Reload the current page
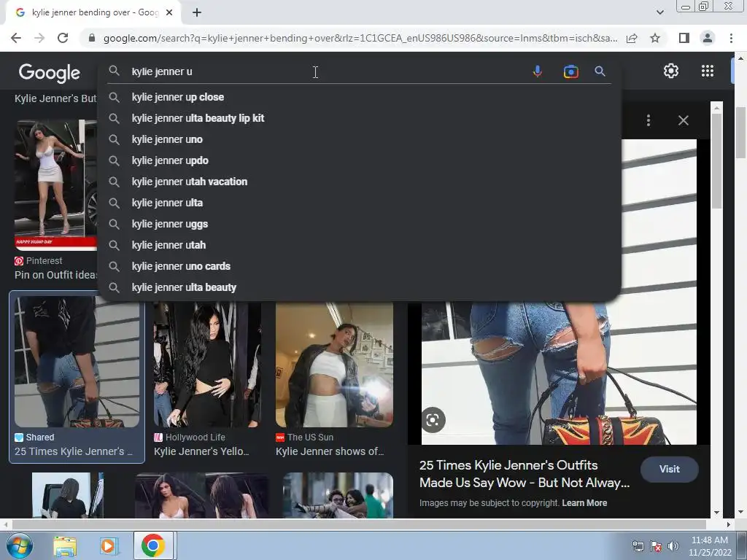This screenshot has height=560, width=747. (x=63, y=38)
